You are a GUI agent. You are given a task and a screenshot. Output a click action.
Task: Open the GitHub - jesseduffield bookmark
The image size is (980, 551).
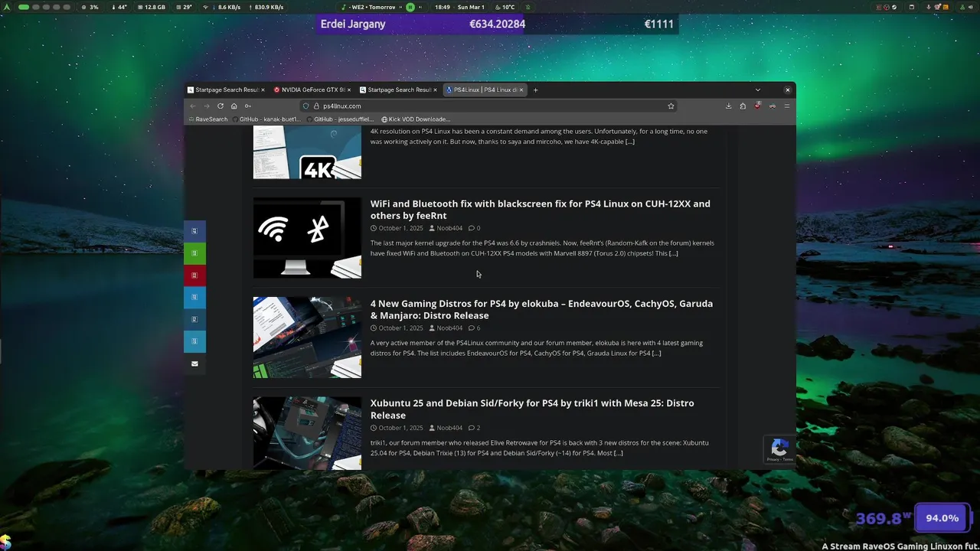[341, 119]
